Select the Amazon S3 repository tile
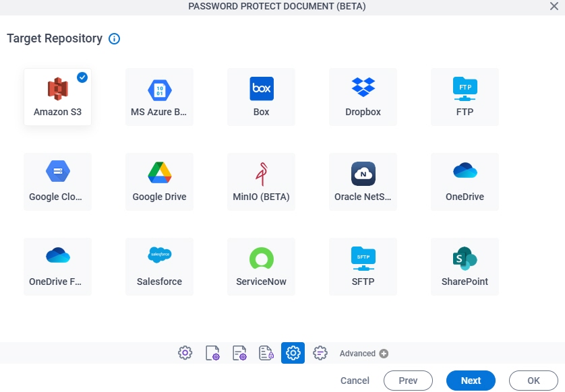The width and height of the screenshot is (565, 392). tap(58, 97)
